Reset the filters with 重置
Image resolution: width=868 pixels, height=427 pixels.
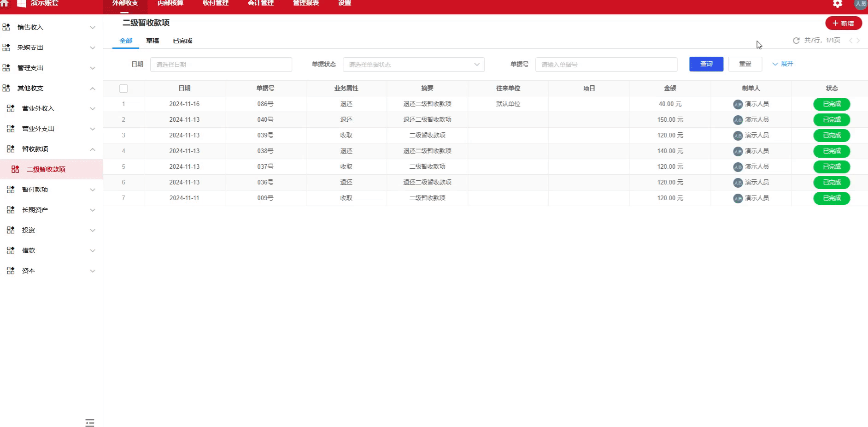tap(745, 64)
